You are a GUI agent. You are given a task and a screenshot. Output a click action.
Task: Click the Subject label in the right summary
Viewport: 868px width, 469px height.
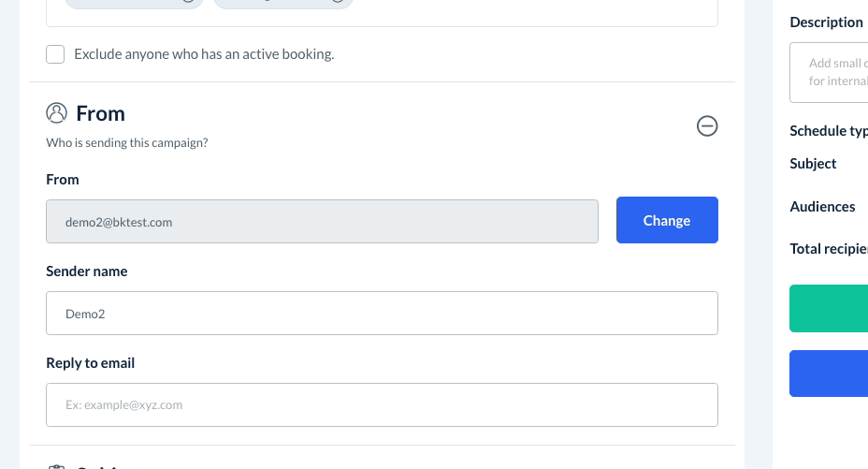pyautogui.click(x=813, y=164)
